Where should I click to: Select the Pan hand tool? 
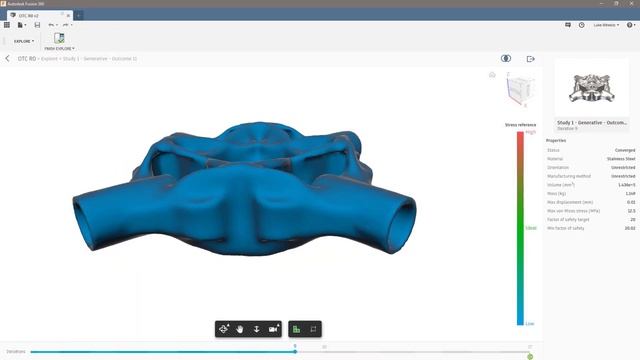240,329
